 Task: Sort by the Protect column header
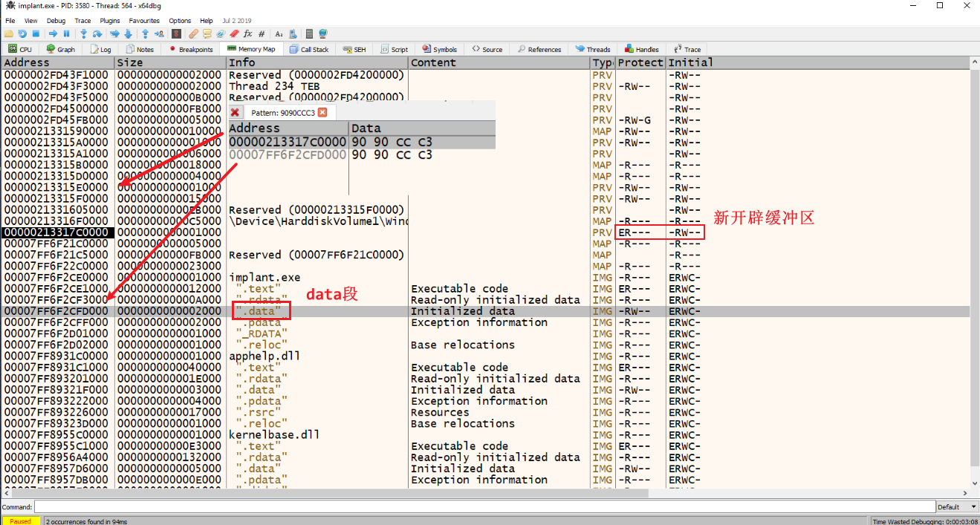pyautogui.click(x=640, y=63)
